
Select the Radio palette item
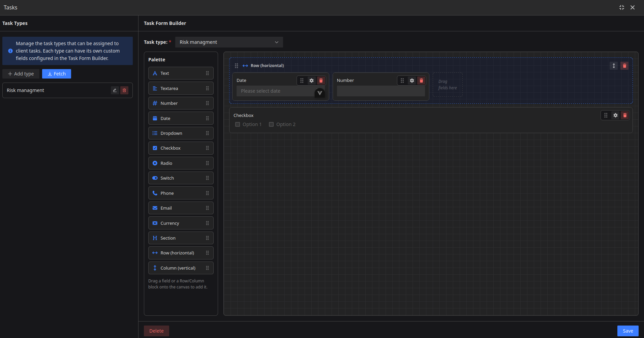point(181,163)
